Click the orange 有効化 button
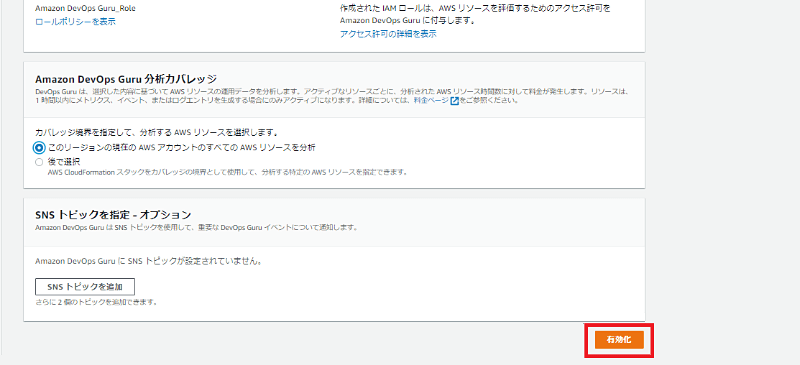The height and width of the screenshot is (365, 800). click(x=619, y=340)
